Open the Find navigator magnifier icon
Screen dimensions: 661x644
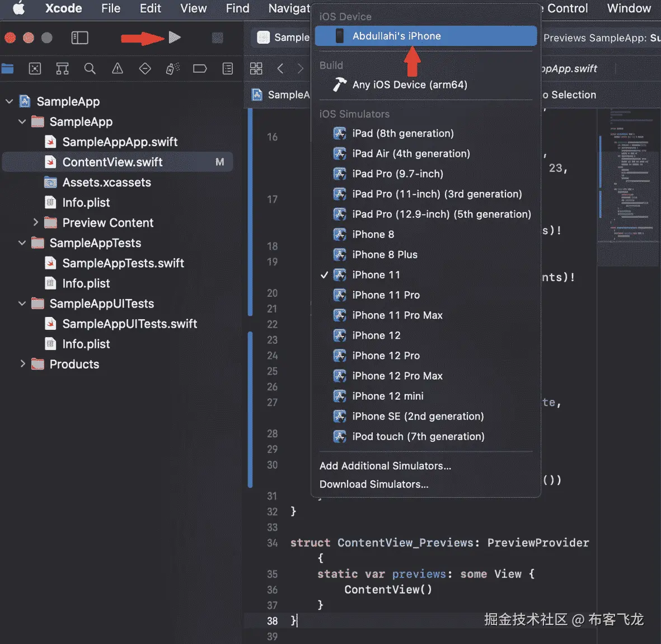[x=90, y=68]
